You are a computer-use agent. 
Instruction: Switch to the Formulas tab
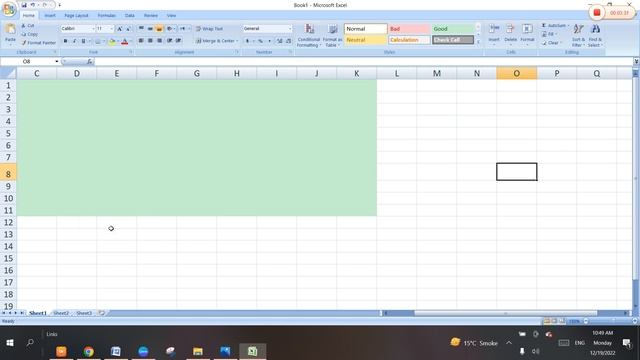[107, 16]
